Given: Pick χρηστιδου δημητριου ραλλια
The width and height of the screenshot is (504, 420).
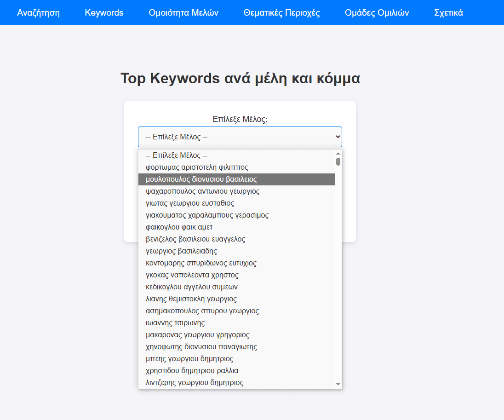Looking at the screenshot, I should point(236,370).
